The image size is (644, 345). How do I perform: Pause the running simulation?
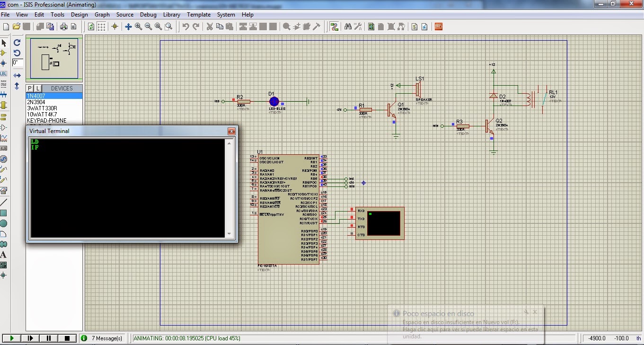[x=49, y=338]
